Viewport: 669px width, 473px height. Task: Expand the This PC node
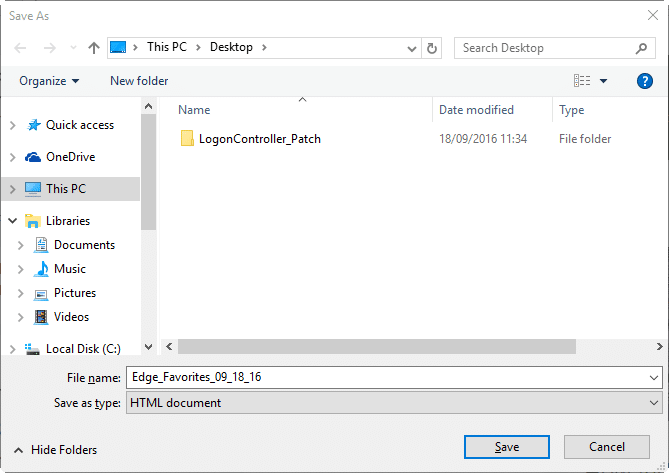(13, 189)
